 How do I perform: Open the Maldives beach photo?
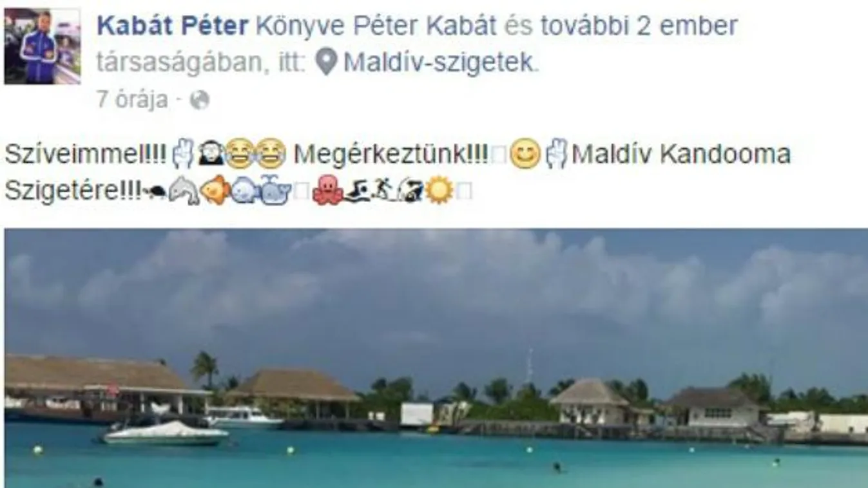coord(436,358)
